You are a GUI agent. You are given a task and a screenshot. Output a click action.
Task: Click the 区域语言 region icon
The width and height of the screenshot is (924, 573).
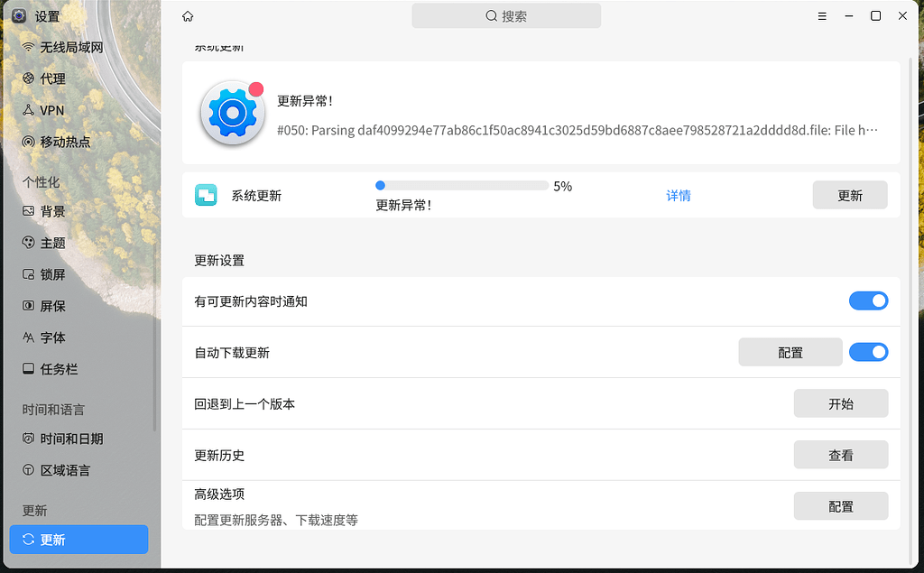pyautogui.click(x=28, y=470)
